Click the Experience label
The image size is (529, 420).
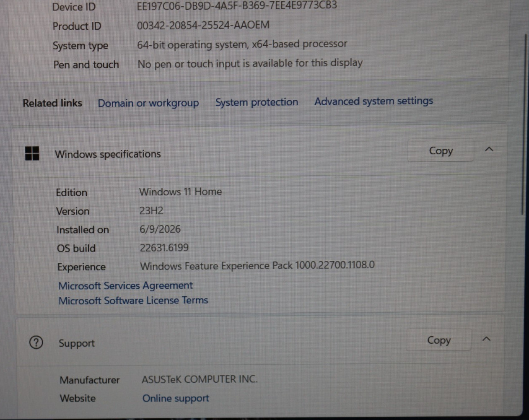pos(81,267)
